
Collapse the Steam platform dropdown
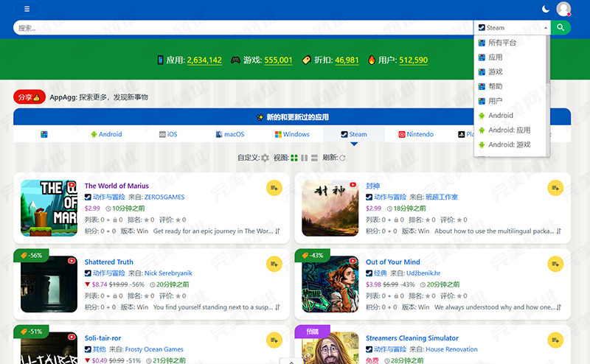512,28
